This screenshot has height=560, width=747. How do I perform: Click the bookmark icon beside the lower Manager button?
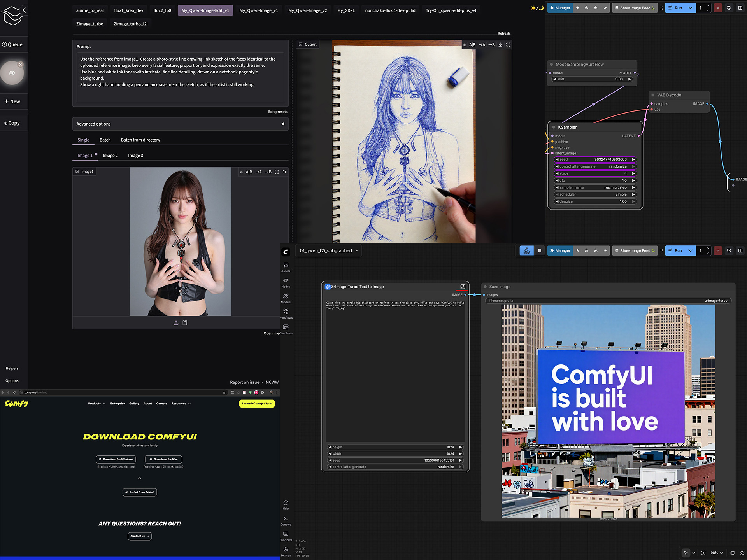coord(539,251)
